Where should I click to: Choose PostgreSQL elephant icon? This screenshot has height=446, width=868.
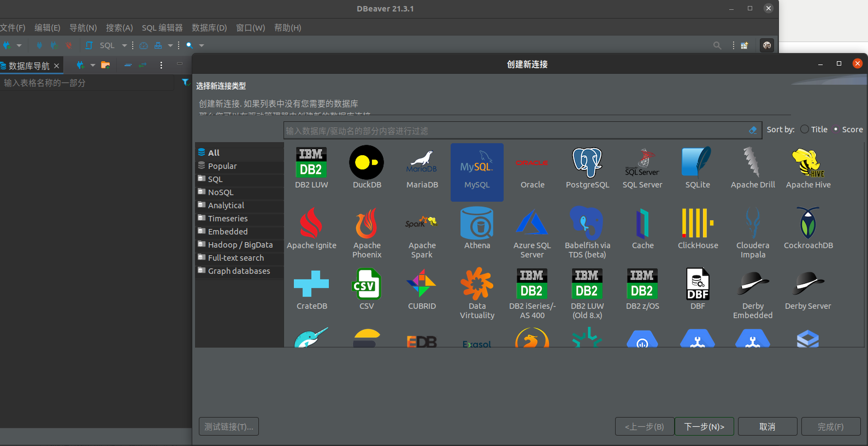pyautogui.click(x=587, y=168)
